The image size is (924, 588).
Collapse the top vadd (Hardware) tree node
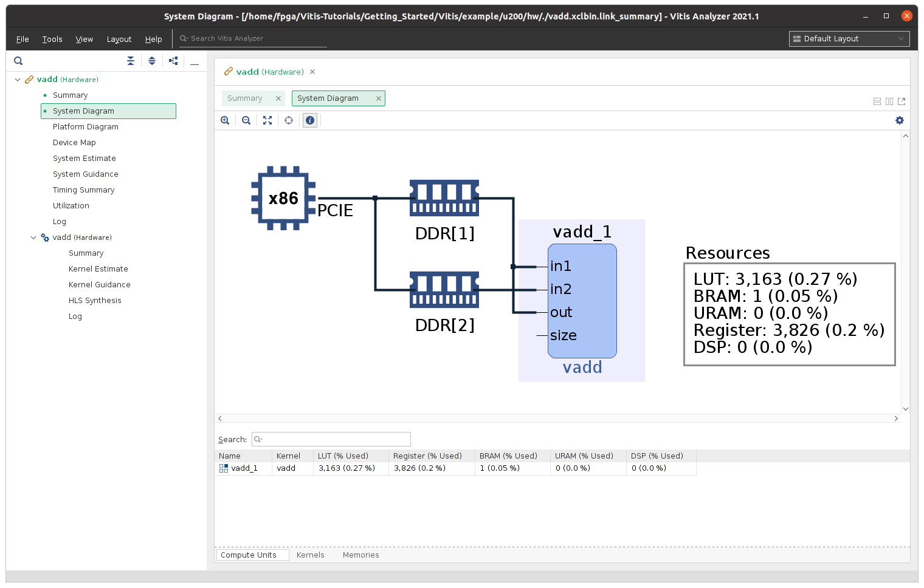[x=18, y=80]
